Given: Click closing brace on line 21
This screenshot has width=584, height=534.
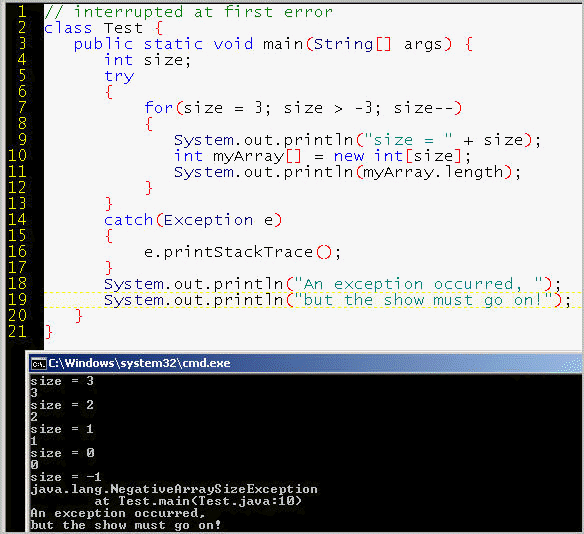Looking at the screenshot, I should [x=48, y=331].
